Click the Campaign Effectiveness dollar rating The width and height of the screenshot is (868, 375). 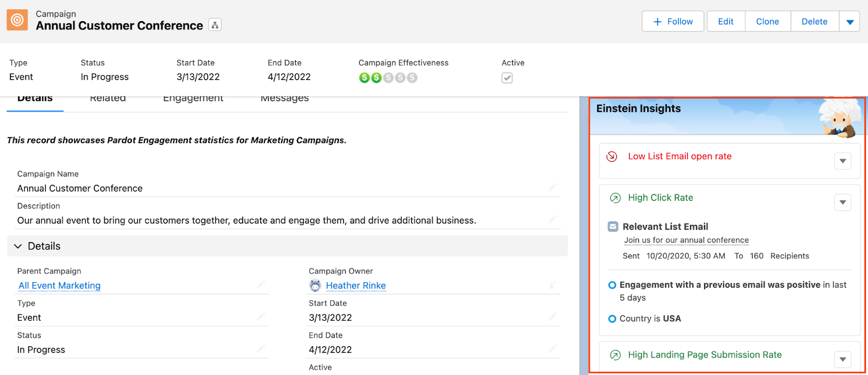click(x=388, y=78)
